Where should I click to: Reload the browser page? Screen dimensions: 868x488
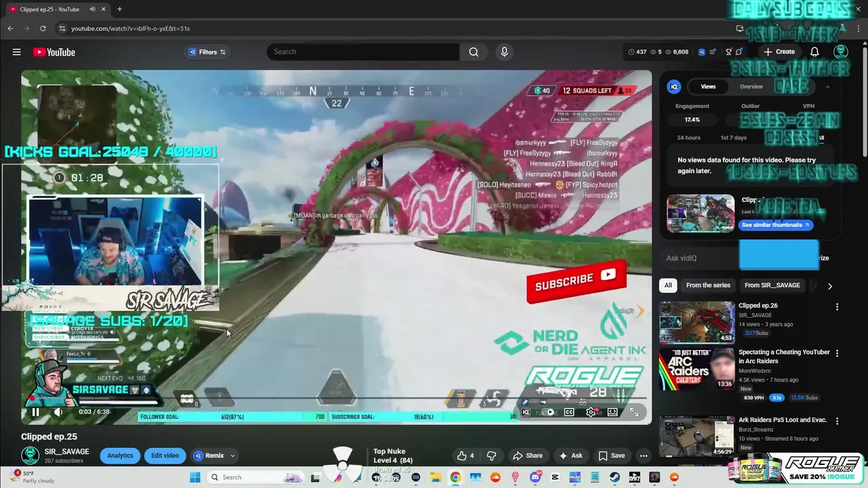click(x=43, y=28)
